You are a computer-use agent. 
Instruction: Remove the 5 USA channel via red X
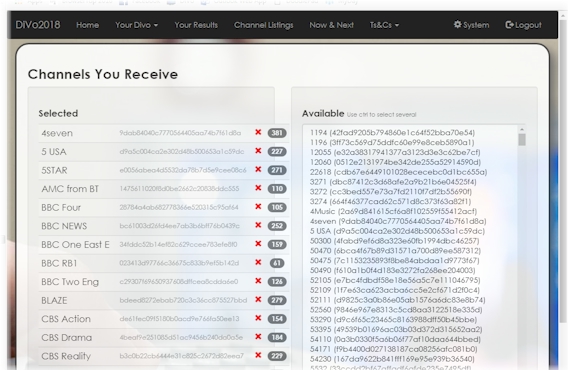click(x=258, y=151)
